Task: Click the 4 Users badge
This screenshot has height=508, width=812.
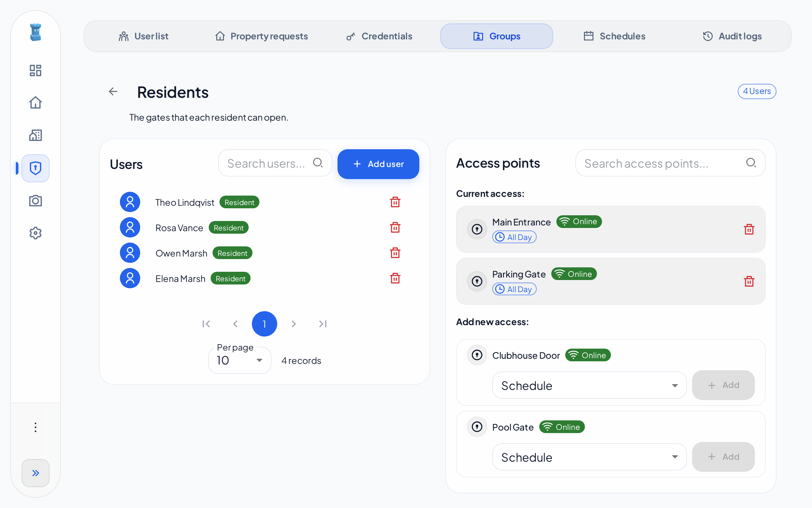Action: point(756,91)
